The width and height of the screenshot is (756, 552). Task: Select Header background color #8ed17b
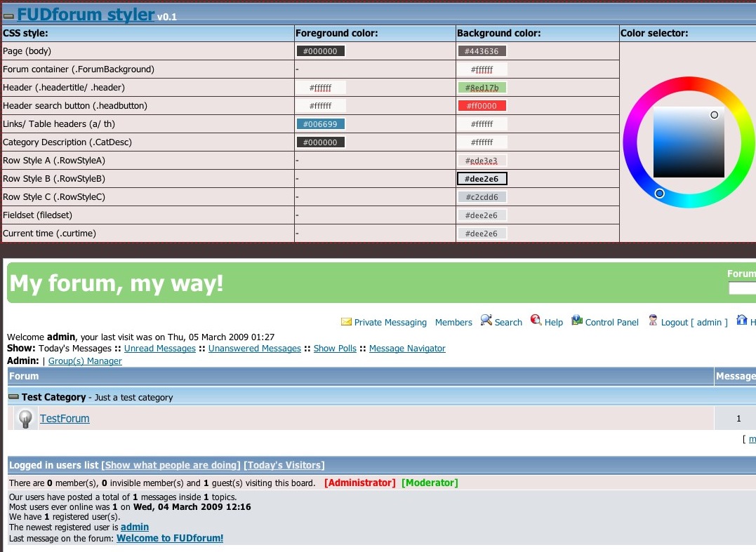(482, 88)
